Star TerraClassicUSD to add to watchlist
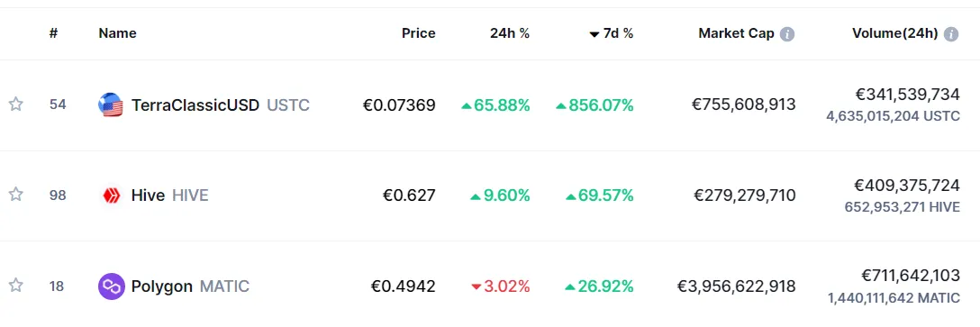Viewport: 980px width, 327px height. (x=15, y=104)
